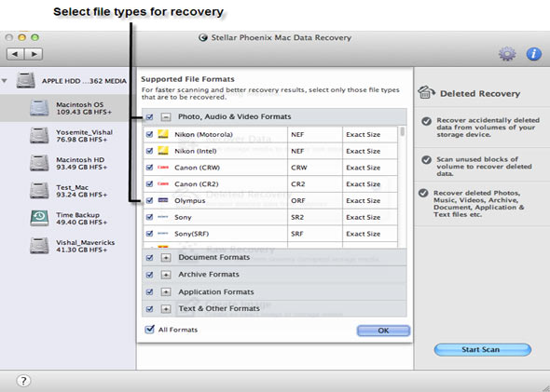Click the OK button

[x=383, y=331]
